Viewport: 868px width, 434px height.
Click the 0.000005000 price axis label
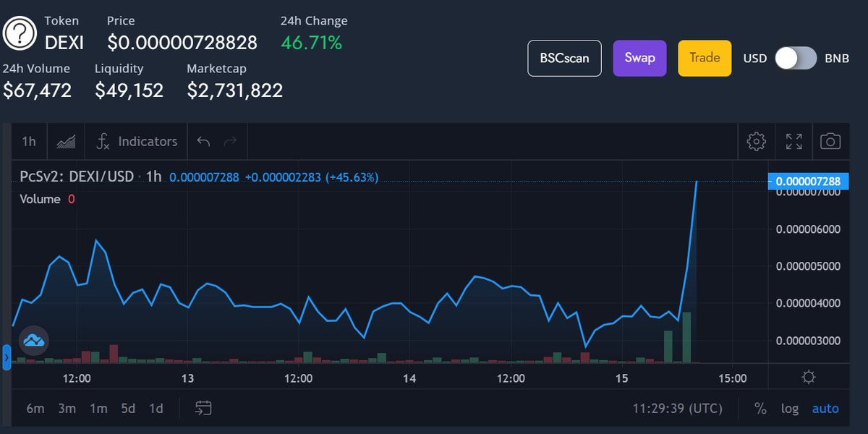(808, 266)
